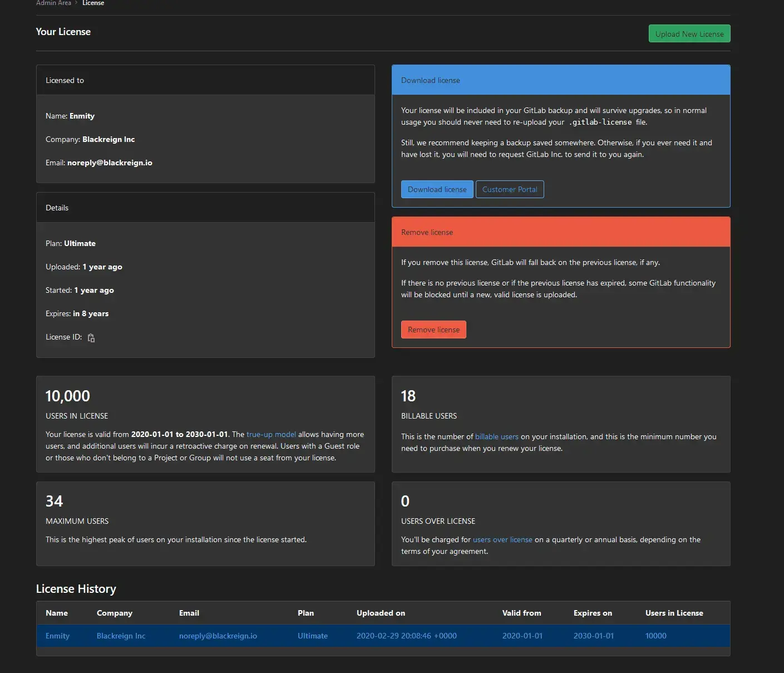This screenshot has height=673, width=784.
Task: Click the blue Download license button
Action: (437, 189)
